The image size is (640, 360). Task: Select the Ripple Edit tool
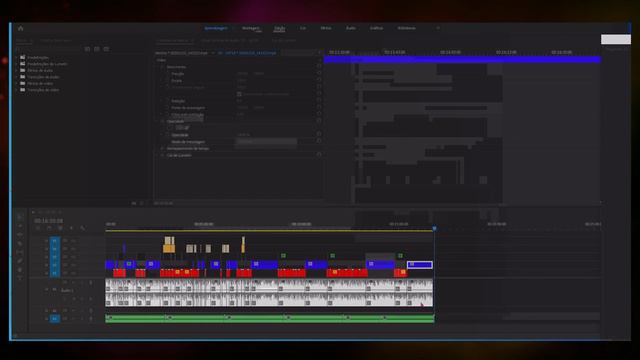[20, 235]
